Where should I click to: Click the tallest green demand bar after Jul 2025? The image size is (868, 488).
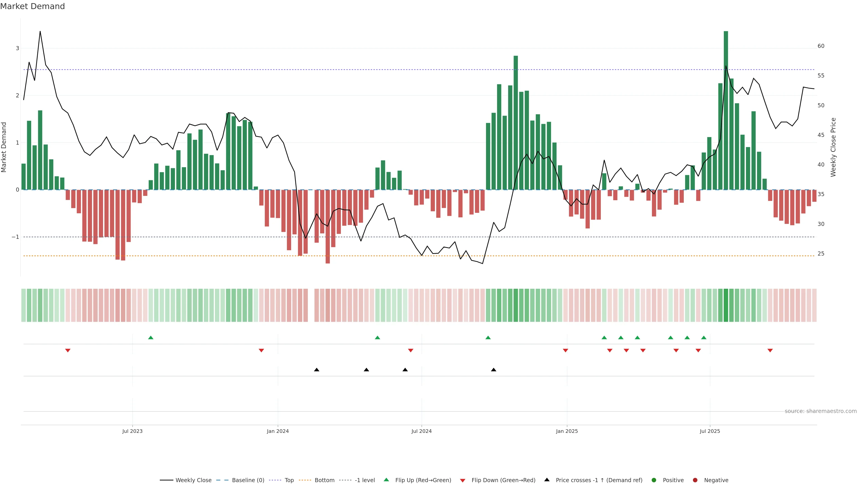726,111
